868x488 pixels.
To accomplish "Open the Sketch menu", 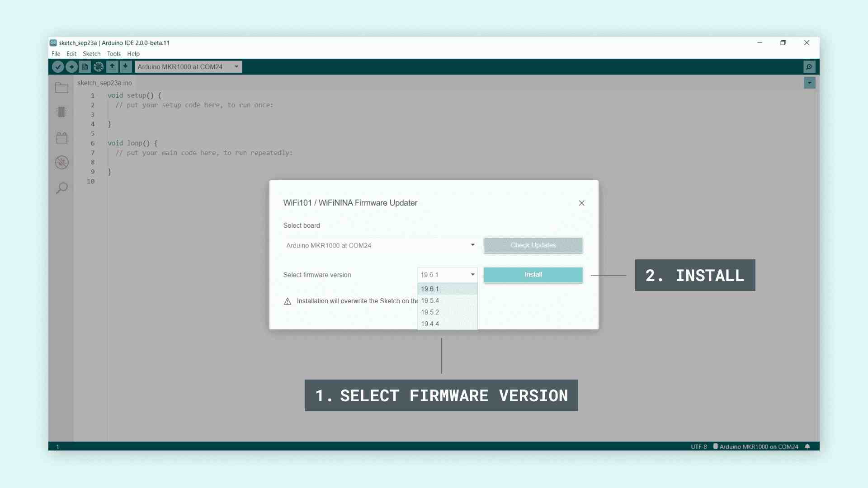I will click(x=91, y=54).
